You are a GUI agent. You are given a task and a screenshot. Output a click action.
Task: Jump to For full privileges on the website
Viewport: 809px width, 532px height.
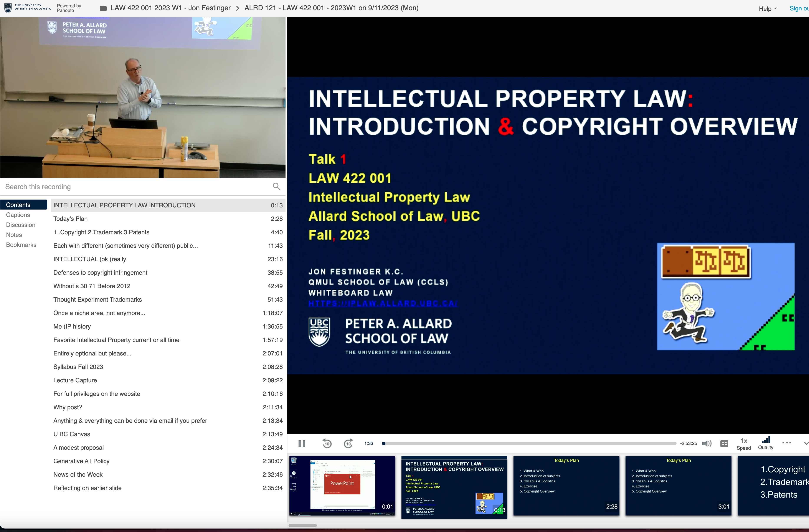[x=168, y=394]
